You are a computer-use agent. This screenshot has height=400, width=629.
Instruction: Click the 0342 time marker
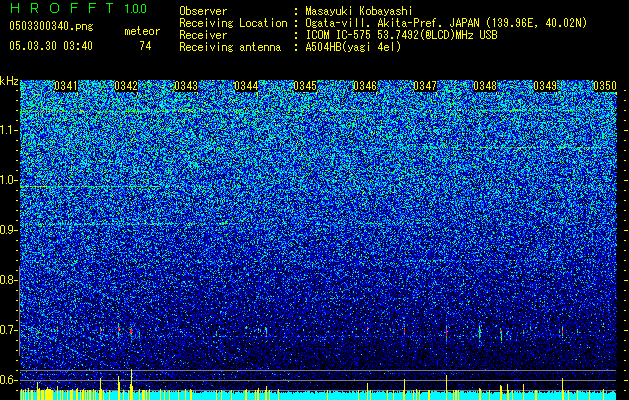pos(126,86)
